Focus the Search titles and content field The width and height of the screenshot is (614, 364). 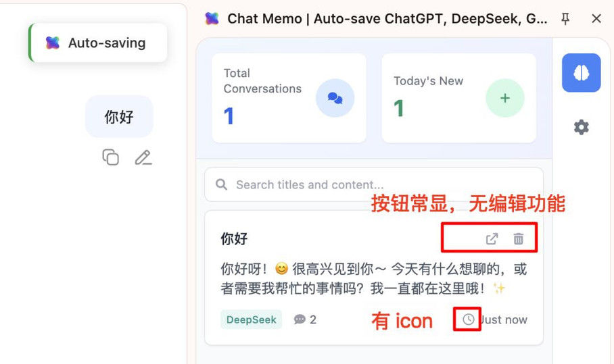pos(374,184)
